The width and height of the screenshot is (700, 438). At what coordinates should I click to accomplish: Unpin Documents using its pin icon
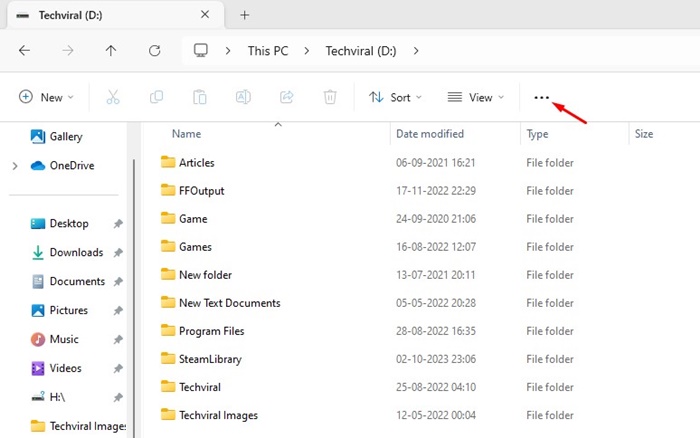click(x=118, y=282)
